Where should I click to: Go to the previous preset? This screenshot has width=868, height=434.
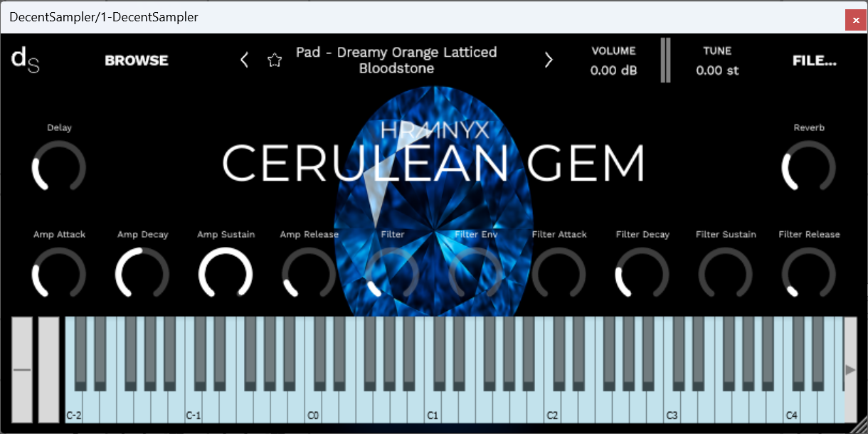(244, 60)
